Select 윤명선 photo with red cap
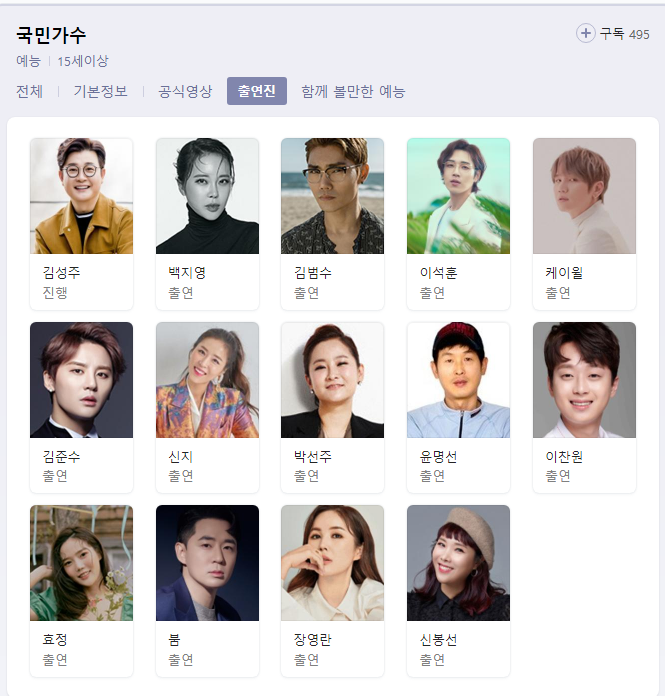Viewport: 665px width, 696px height. coord(459,380)
